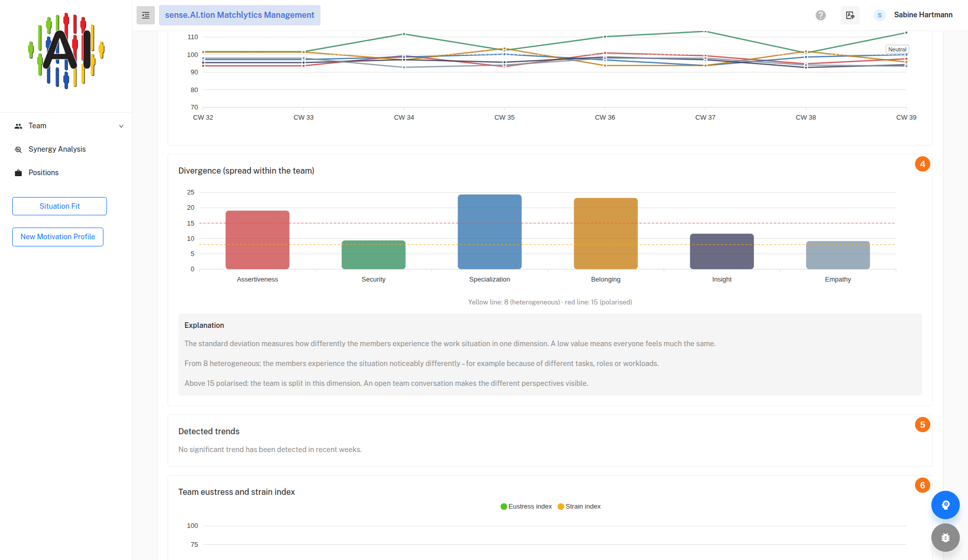Open Sabine Hartmann user menu

pyautogui.click(x=923, y=15)
